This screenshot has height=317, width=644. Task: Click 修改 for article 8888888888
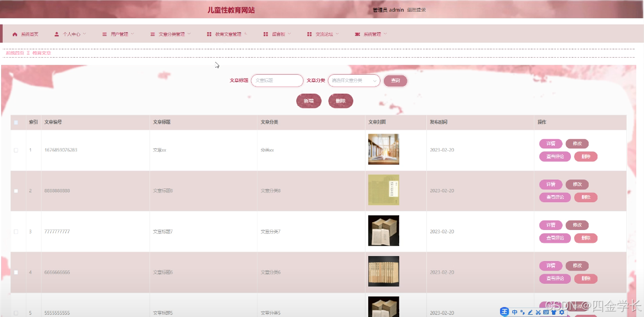click(x=577, y=184)
